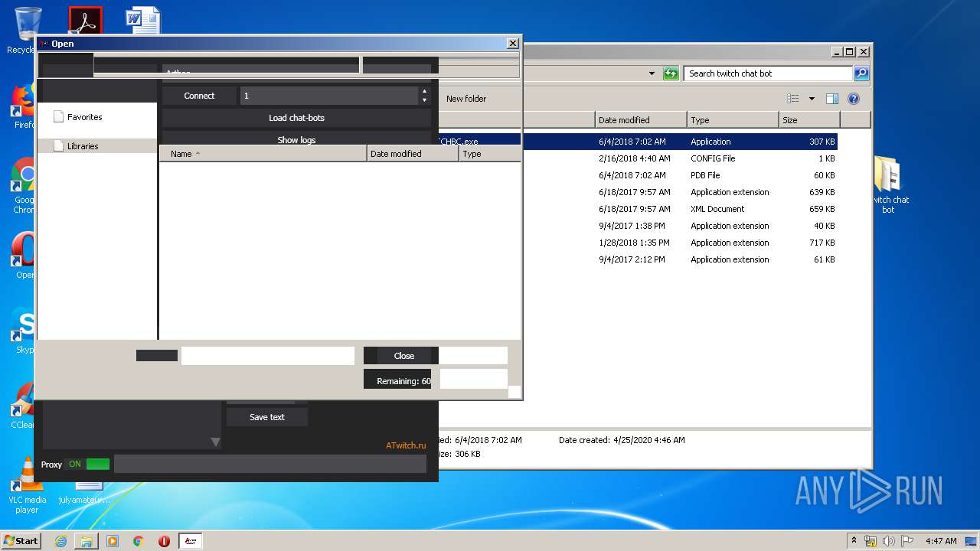Select the Firefox desktop shortcut
The height and width of the screenshot is (551, 980).
tap(24, 106)
